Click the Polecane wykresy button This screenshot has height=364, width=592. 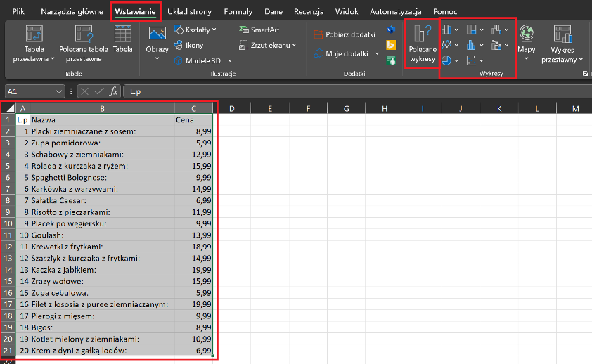coord(423,43)
